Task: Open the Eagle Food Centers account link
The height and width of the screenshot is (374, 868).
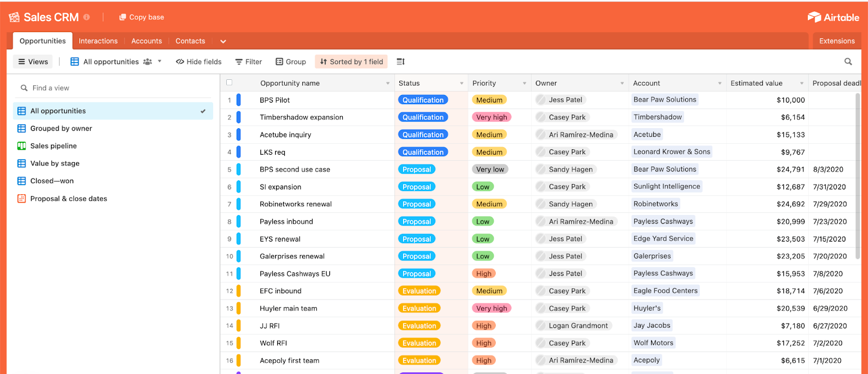Action: [666, 291]
